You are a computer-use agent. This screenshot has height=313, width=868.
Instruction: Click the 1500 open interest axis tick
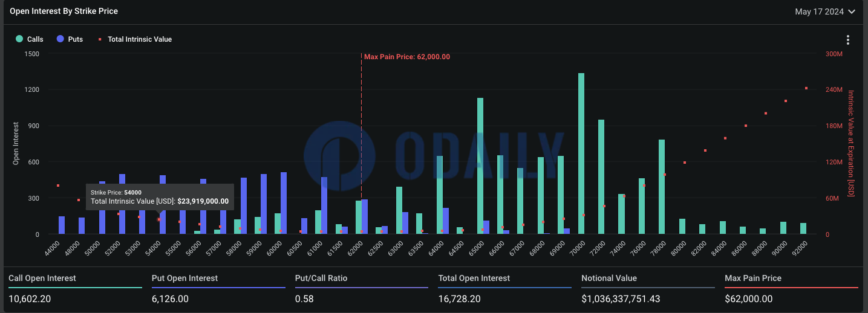point(32,54)
